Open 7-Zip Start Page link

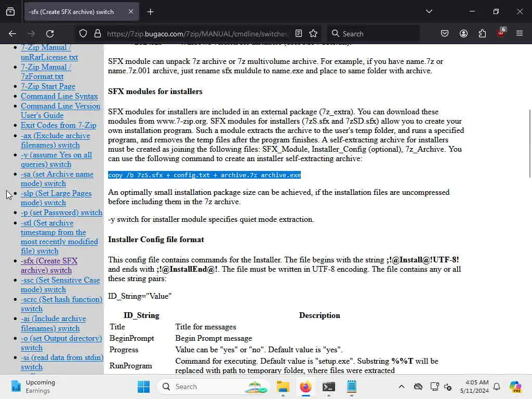pos(48,87)
